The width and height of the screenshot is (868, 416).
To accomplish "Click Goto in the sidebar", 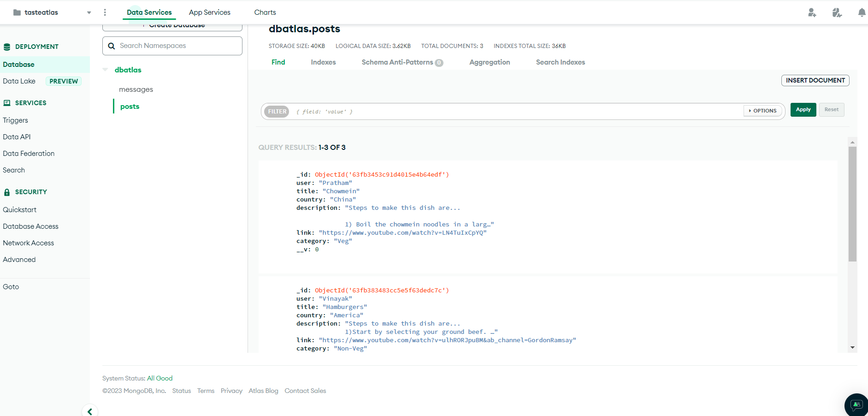I will 11,287.
